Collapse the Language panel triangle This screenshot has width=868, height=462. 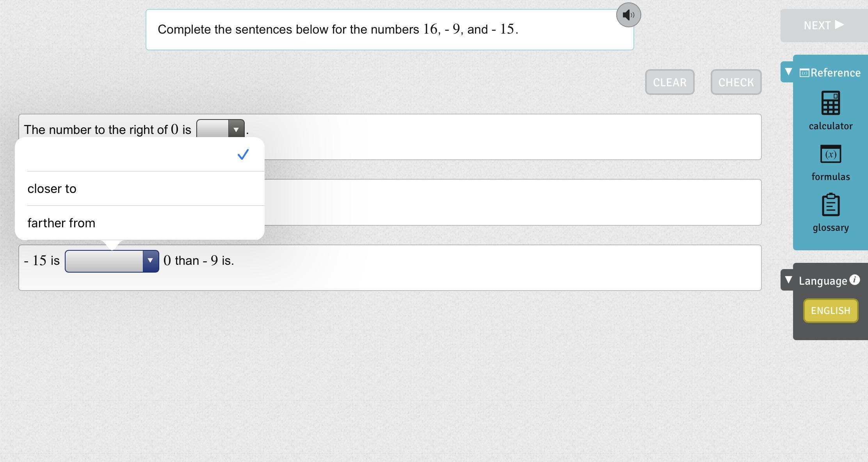click(788, 280)
